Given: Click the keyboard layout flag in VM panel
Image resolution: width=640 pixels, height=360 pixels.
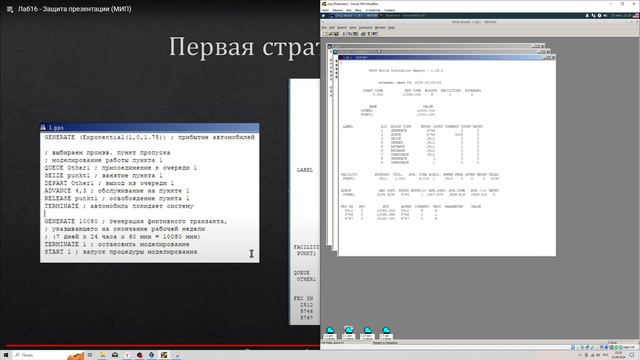Looking at the screenshot, I should click(636, 16).
